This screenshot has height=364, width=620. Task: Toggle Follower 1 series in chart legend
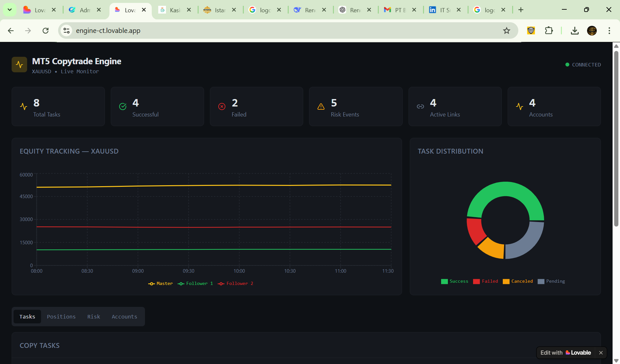click(195, 284)
